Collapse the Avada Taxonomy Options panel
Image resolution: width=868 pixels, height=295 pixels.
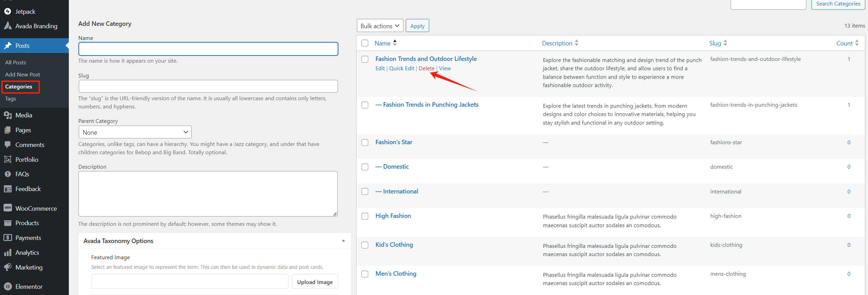coord(343,241)
